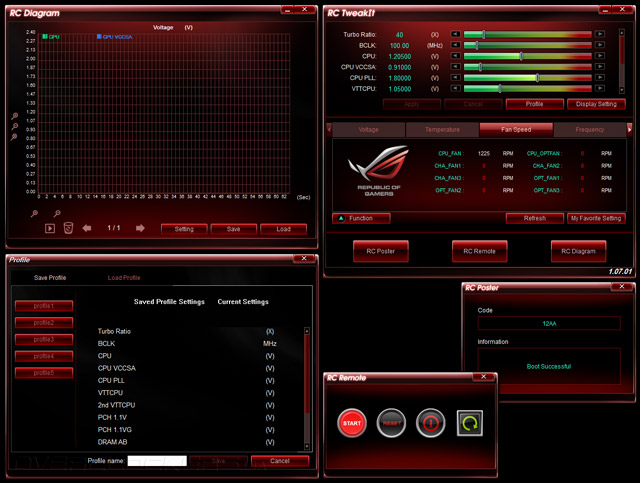Open the Frequency tab

click(x=590, y=129)
